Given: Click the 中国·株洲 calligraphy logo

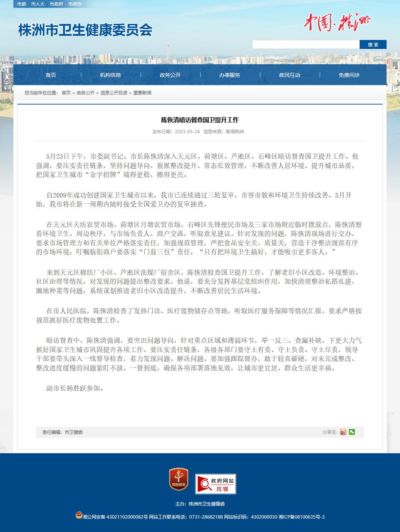Looking at the screenshot, I should coord(337,22).
